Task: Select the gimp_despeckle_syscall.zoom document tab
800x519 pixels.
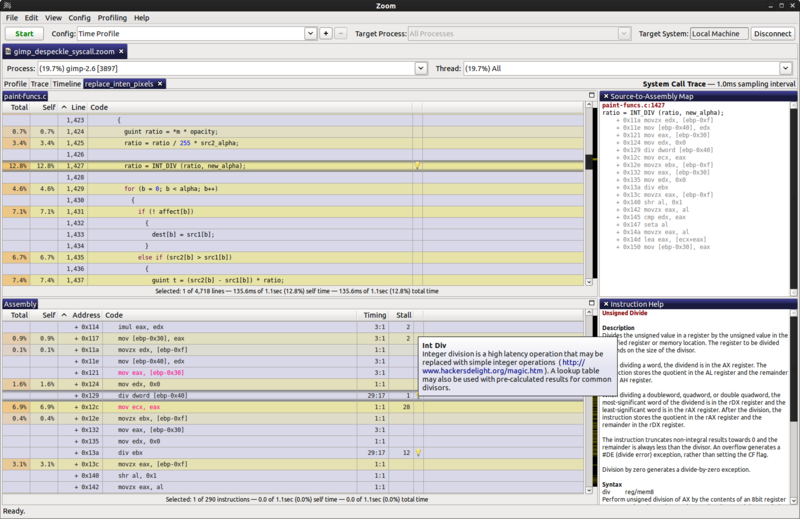Action: [64, 52]
